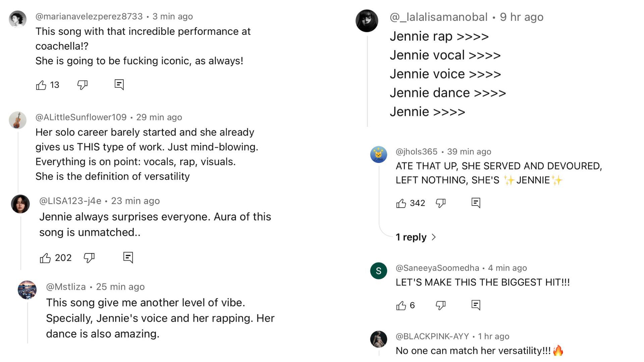The height and width of the screenshot is (362, 644).
Task: Open @ALittleSunflower109's profile username link
Action: (x=81, y=117)
